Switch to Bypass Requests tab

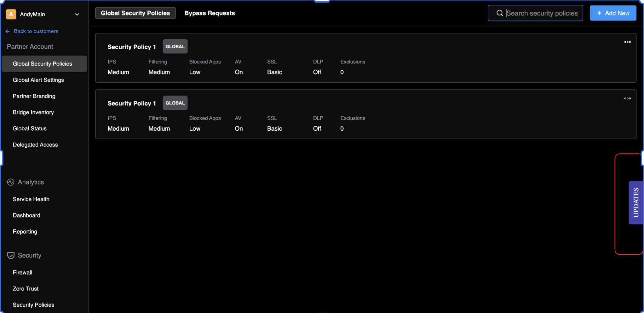click(210, 13)
